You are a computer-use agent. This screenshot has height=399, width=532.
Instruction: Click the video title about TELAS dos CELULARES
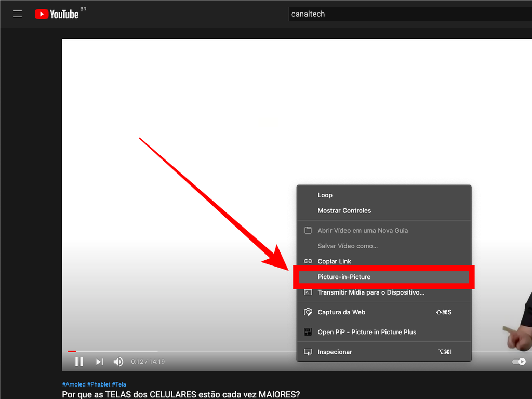(181, 394)
